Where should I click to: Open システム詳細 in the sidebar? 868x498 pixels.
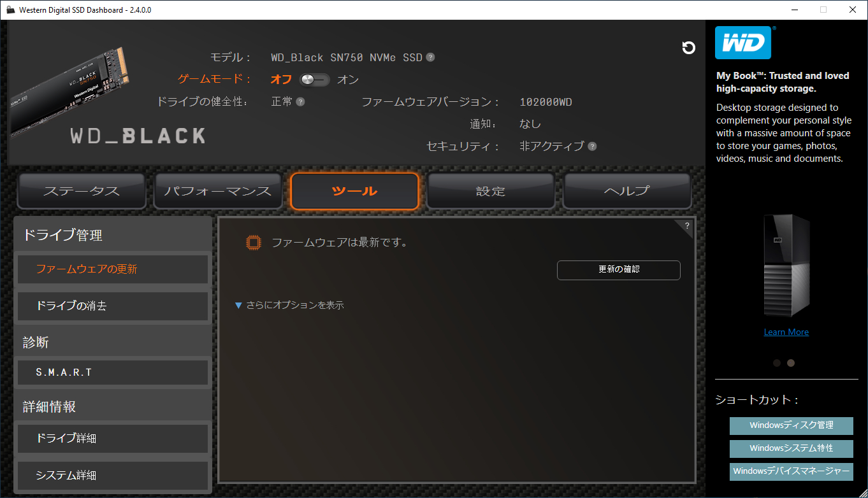point(113,476)
